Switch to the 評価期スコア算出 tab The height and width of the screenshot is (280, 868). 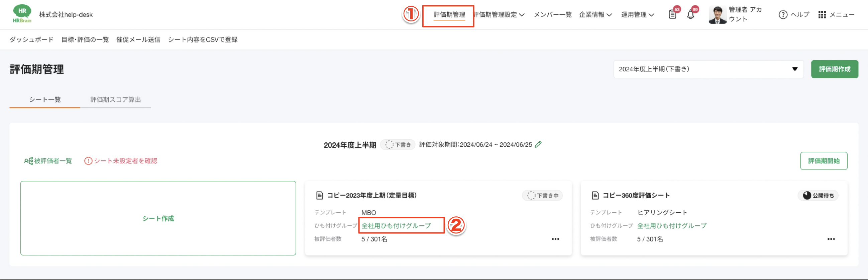pos(115,99)
